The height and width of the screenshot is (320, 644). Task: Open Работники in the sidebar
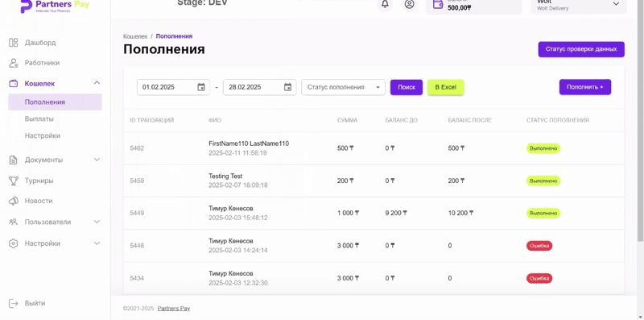[x=42, y=63]
